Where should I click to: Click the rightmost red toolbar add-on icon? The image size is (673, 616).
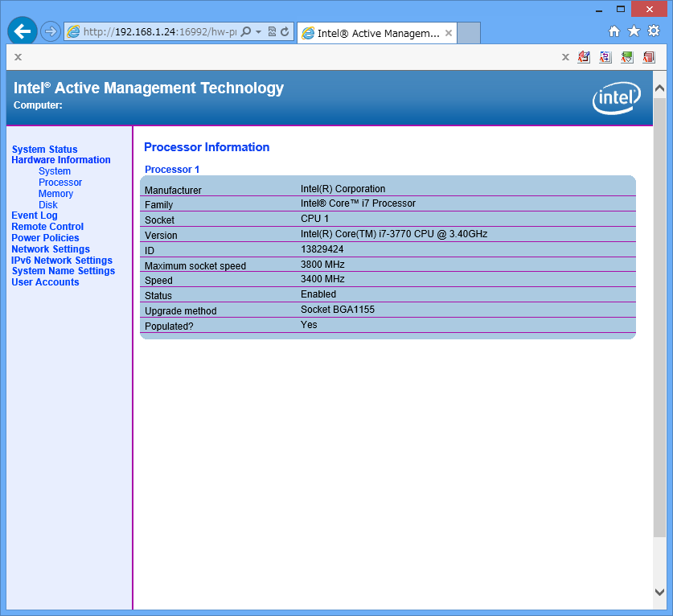click(649, 57)
